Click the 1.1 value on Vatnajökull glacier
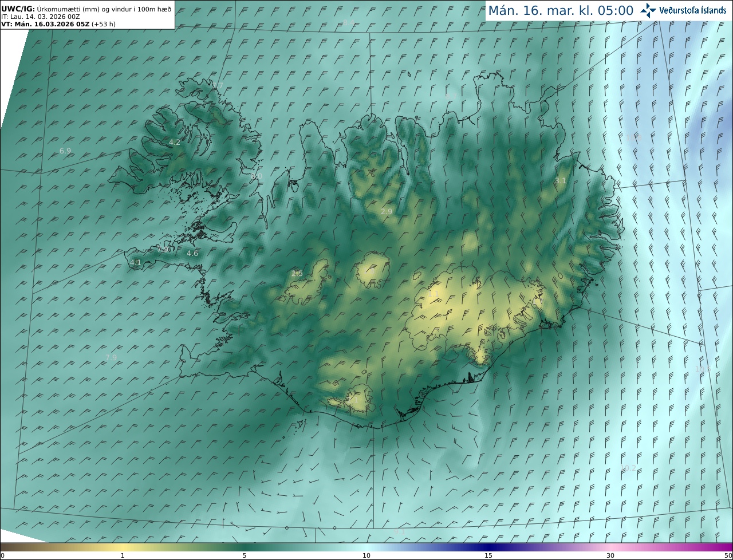The width and height of the screenshot is (733, 560). [x=434, y=294]
